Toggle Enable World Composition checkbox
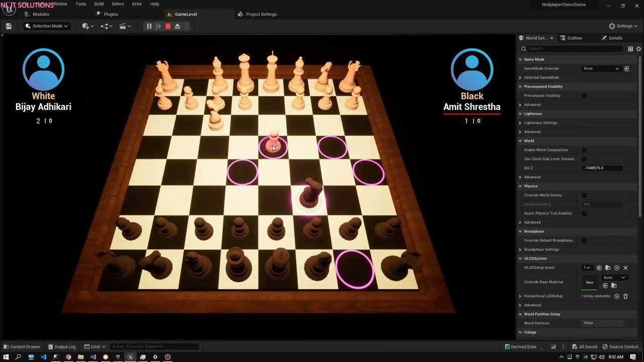Image resolution: width=644 pixels, height=362 pixels. tap(584, 150)
